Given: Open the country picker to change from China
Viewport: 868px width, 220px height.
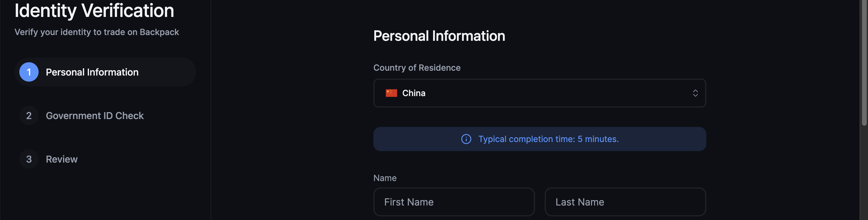Looking at the screenshot, I should [539, 93].
